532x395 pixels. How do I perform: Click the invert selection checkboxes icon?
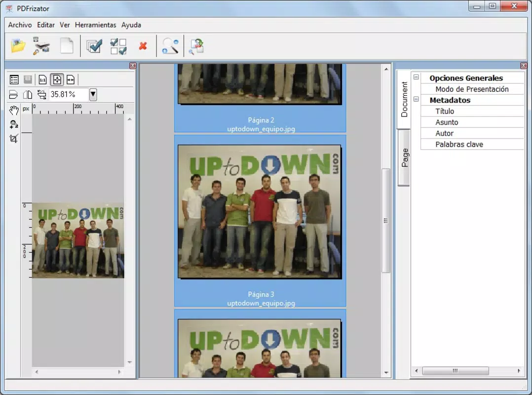(118, 46)
